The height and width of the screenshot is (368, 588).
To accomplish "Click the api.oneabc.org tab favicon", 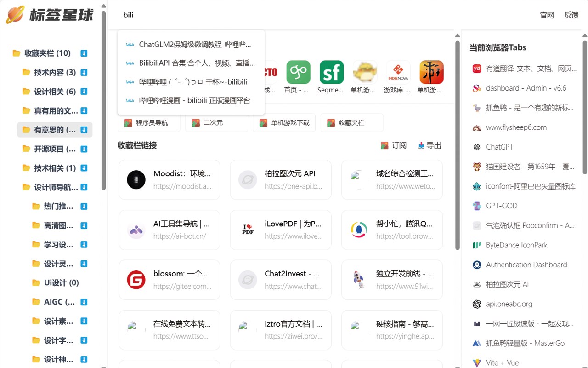I will (x=477, y=304).
